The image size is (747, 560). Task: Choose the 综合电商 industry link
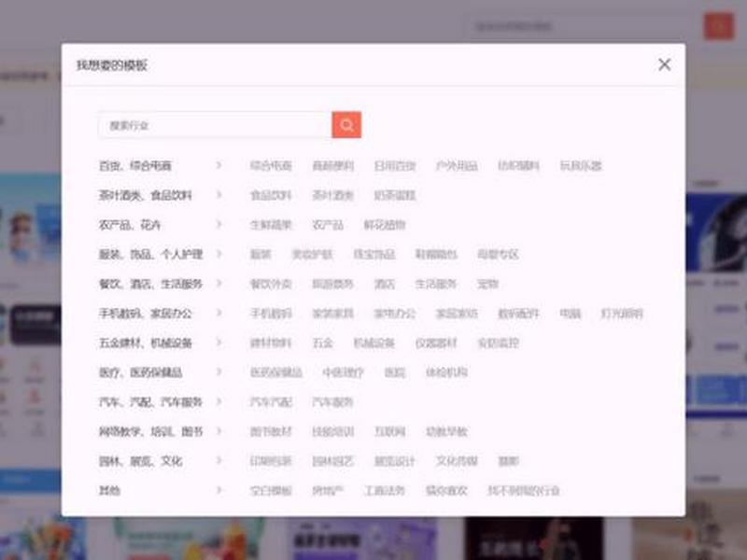pos(271,166)
